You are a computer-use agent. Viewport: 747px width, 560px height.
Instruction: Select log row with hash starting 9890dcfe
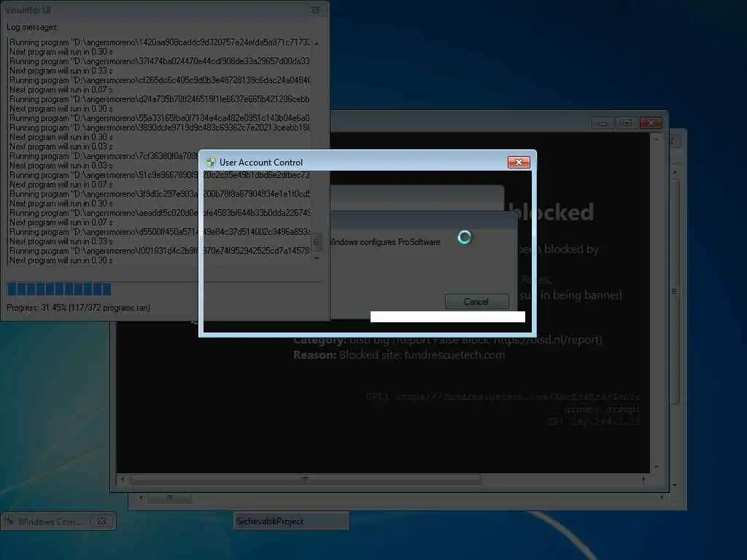159,128
